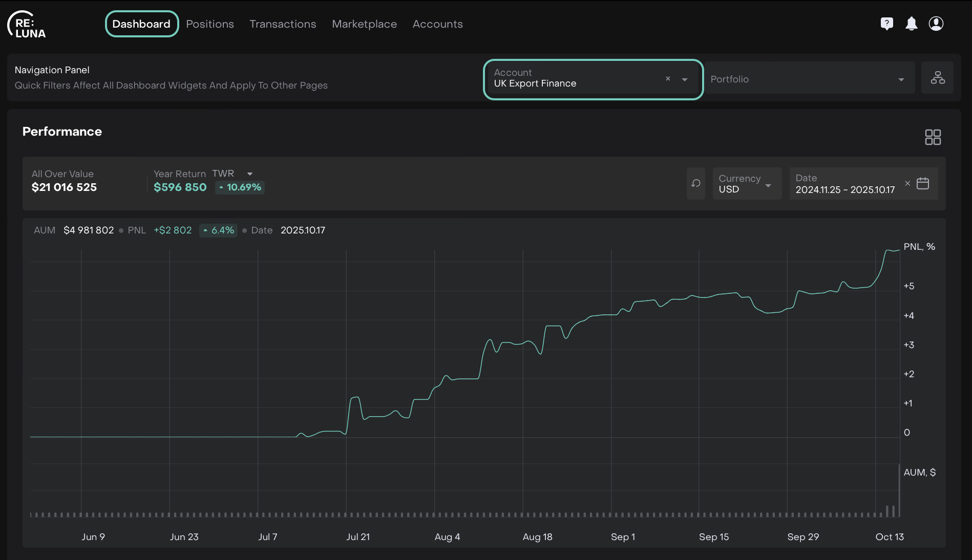Click the refresh performance icon
The image size is (972, 560).
click(695, 183)
